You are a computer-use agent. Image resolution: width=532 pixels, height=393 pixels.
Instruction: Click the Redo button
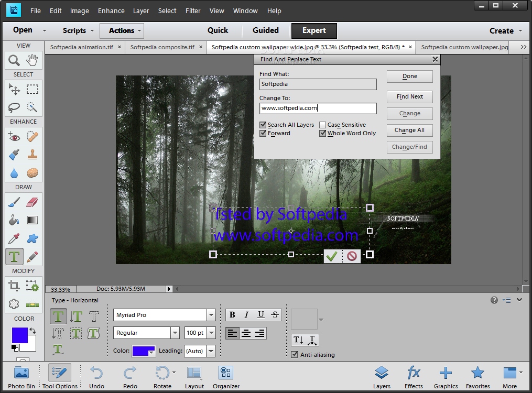(130, 377)
